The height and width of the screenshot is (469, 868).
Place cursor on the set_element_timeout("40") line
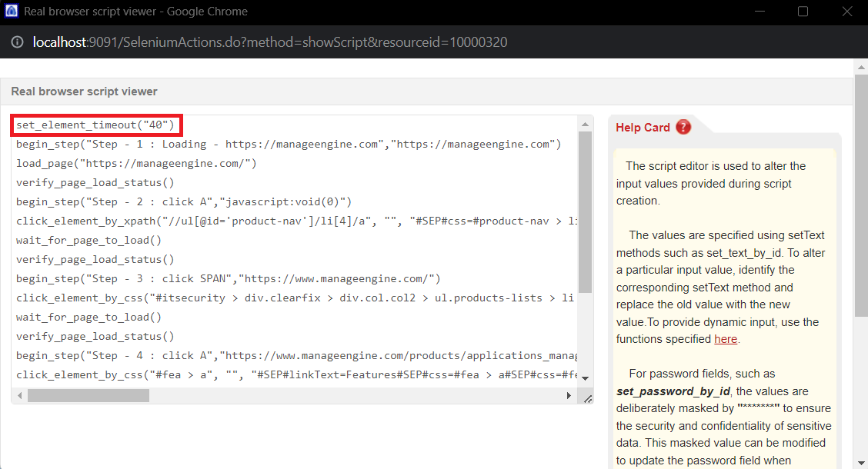click(x=95, y=125)
